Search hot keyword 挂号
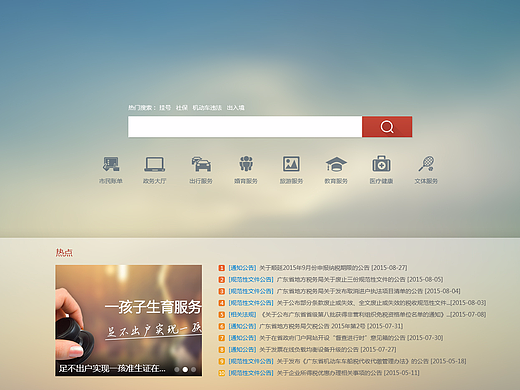 tap(165, 108)
